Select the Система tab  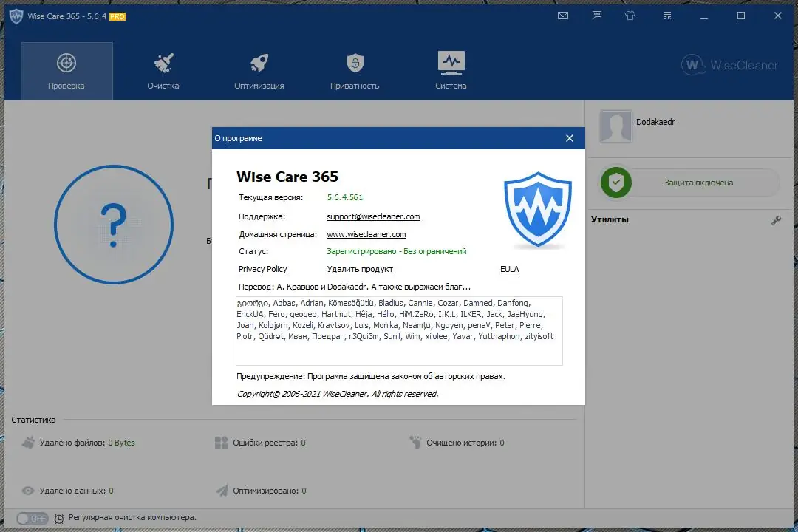(451, 70)
